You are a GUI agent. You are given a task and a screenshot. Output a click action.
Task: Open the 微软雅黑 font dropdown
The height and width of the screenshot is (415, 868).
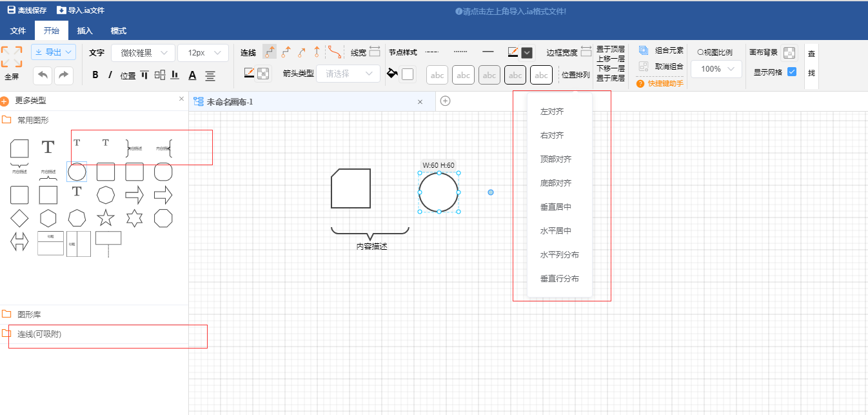tap(143, 52)
